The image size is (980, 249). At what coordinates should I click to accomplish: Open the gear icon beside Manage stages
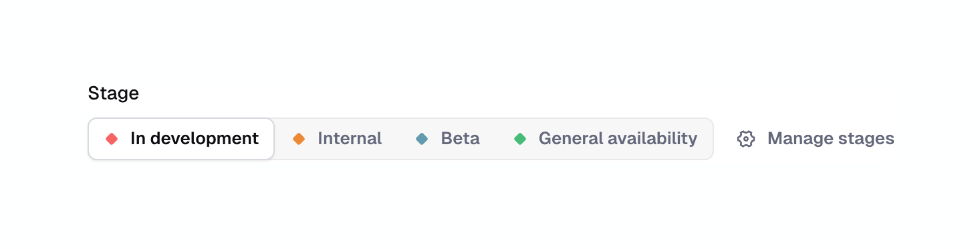(746, 139)
